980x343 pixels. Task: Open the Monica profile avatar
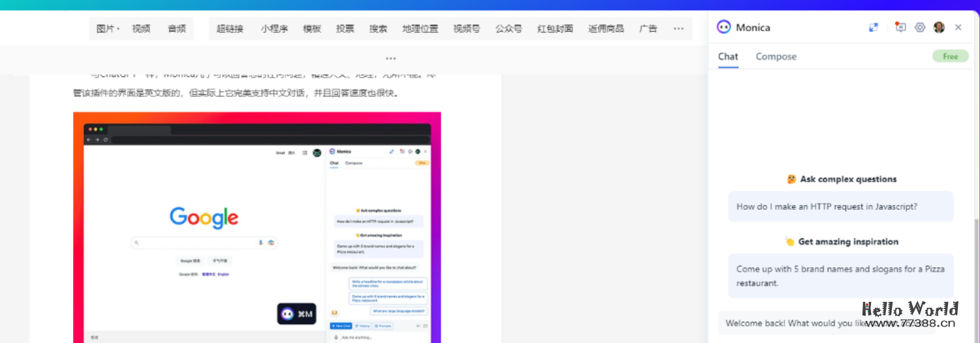click(x=939, y=27)
